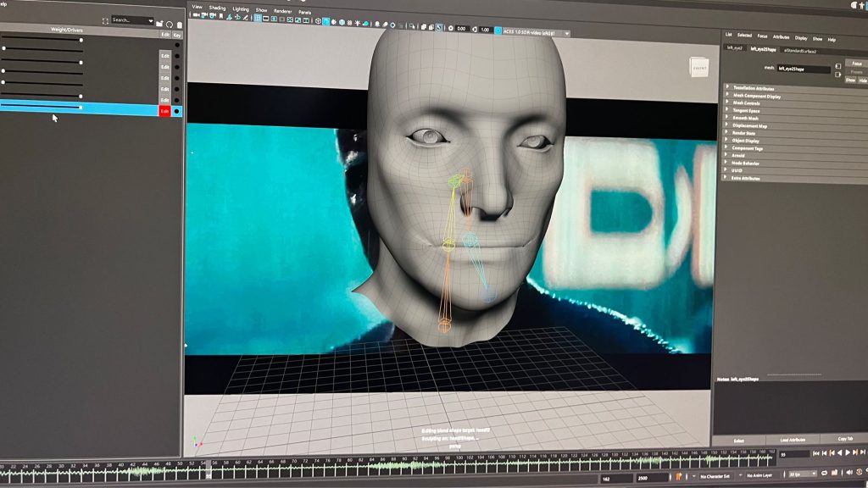Open the 30 fps frame rate dropdown

[x=803, y=474]
